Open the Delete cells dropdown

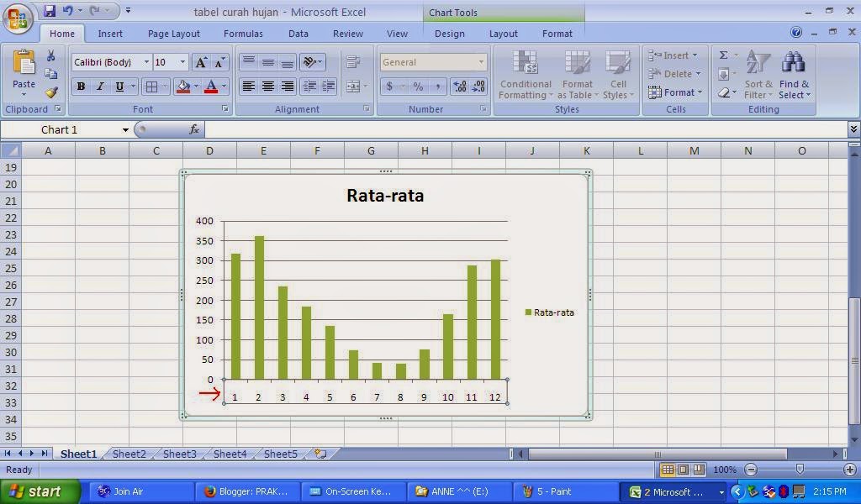point(674,73)
